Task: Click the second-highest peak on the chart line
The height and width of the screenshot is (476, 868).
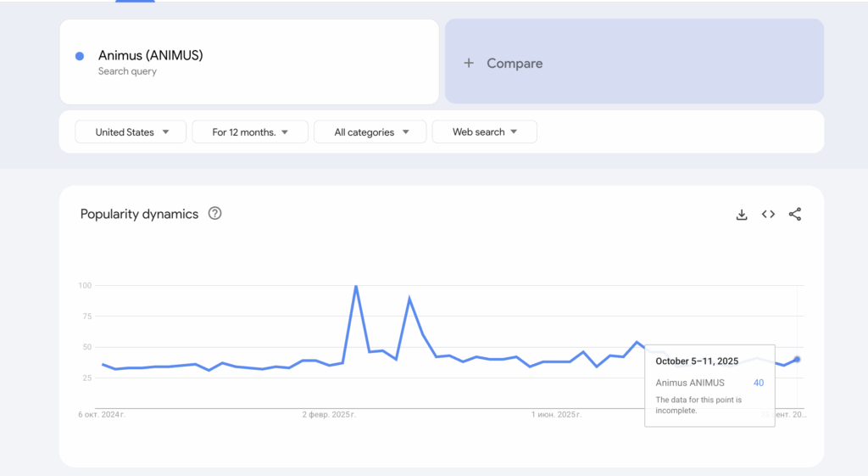Action: tap(409, 299)
